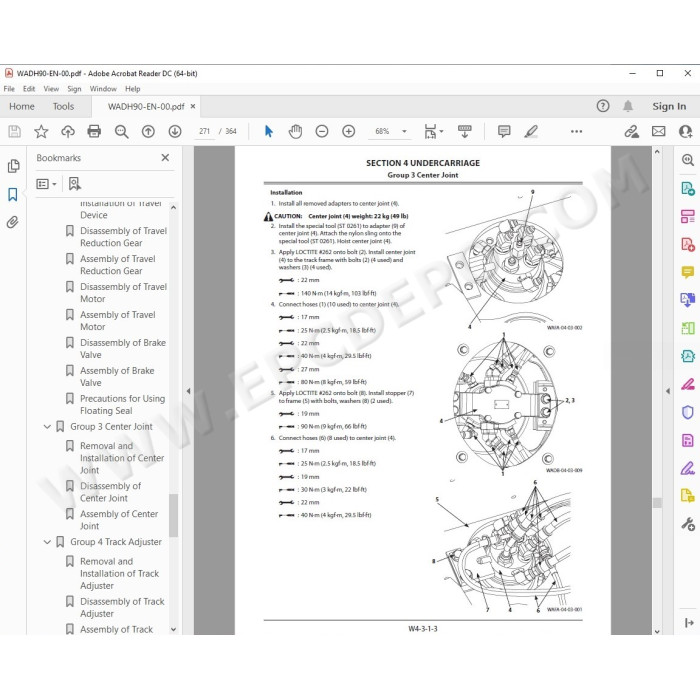Open the Page Thumbnails panel icon
This screenshot has height=700, width=700.
13,166
